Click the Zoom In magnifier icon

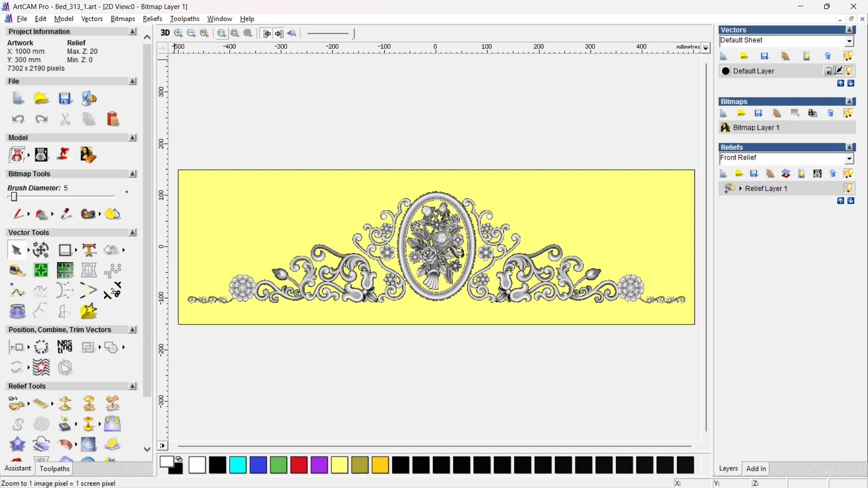179,33
